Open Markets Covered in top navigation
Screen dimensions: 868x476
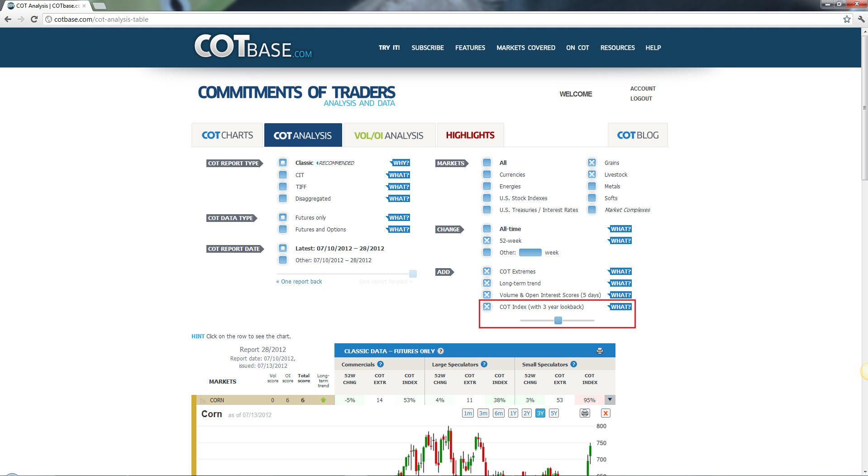[526, 48]
